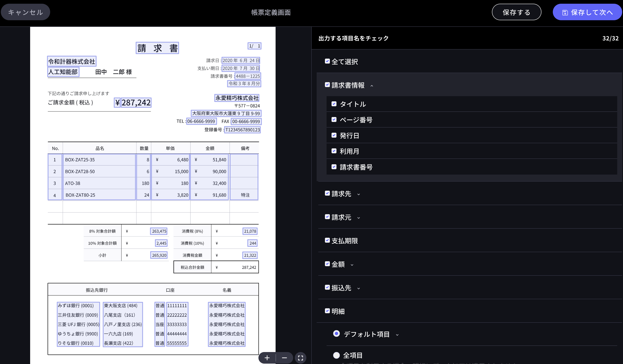
Task: Click the 永愛精巧株式会社 issuer name field
Action: [237, 98]
